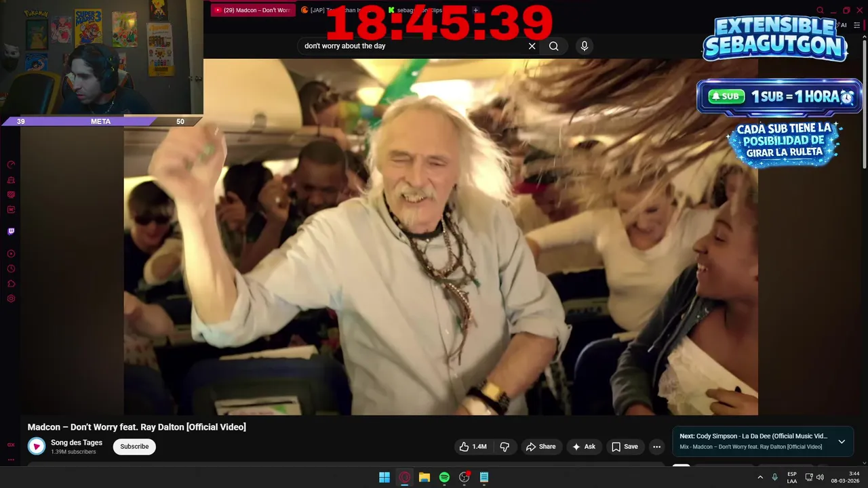
Task: Click the Opera GX taskbar icon
Action: click(405, 477)
